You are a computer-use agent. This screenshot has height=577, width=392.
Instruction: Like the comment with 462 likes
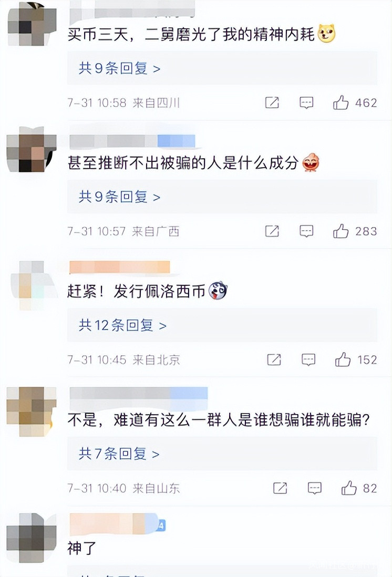[x=341, y=102]
